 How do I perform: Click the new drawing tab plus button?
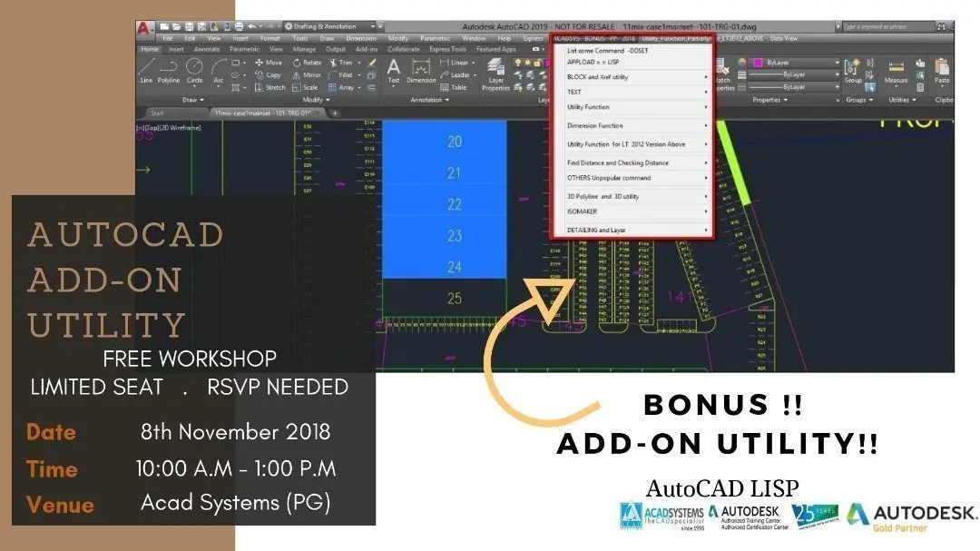click(x=335, y=113)
